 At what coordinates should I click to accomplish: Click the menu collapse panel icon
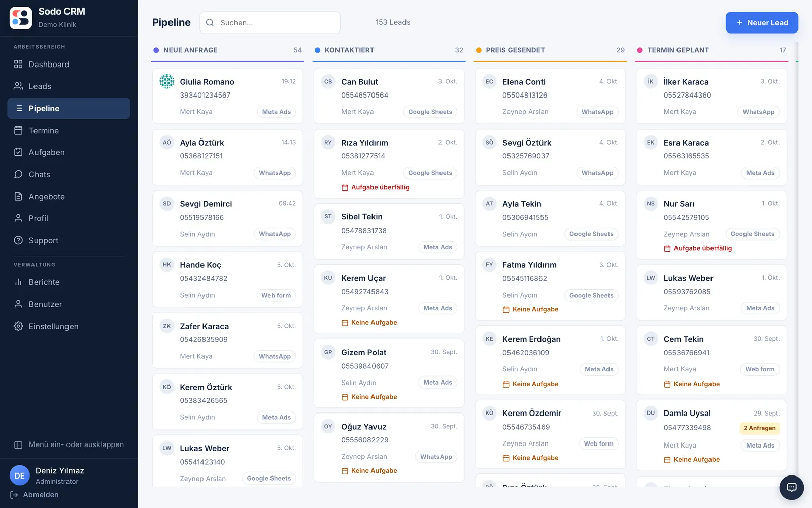point(18,444)
